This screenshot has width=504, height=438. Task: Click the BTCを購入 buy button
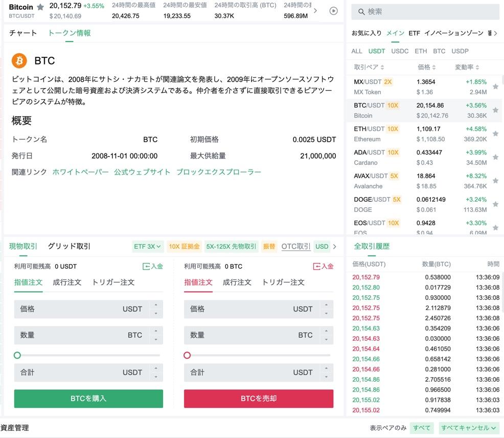pyautogui.click(x=88, y=399)
